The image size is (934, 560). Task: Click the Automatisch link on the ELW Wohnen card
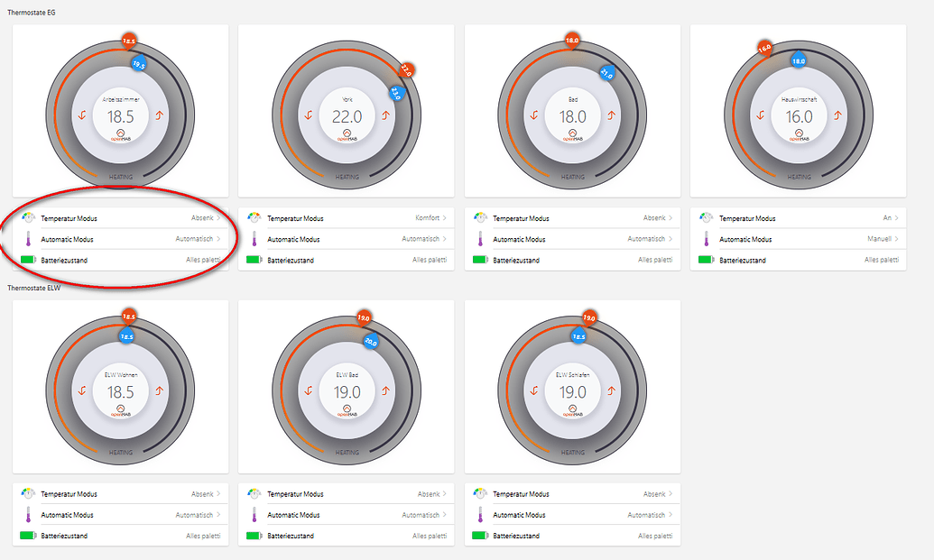tap(194, 514)
